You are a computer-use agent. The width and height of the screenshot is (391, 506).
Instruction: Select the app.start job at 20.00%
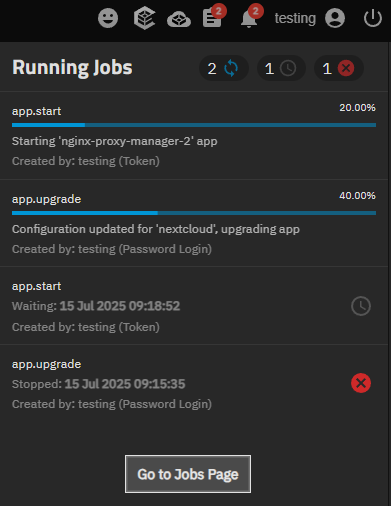coord(194,135)
